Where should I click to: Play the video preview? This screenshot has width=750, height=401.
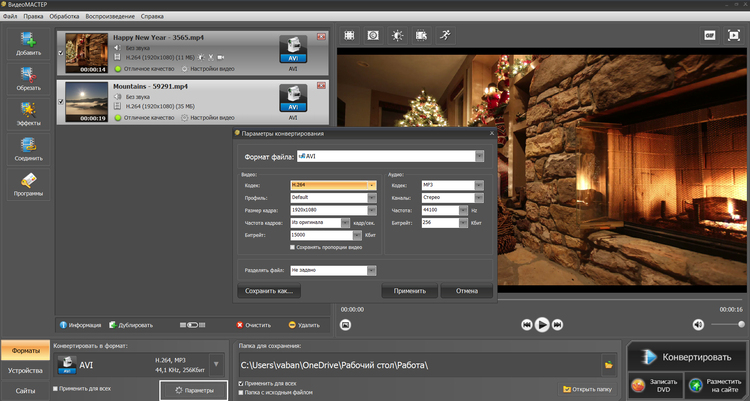(542, 325)
